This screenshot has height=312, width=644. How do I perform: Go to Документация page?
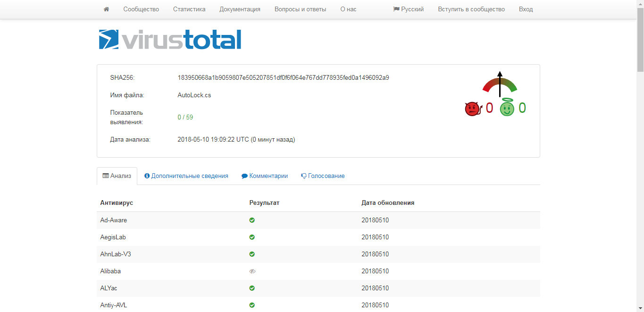[x=240, y=9]
